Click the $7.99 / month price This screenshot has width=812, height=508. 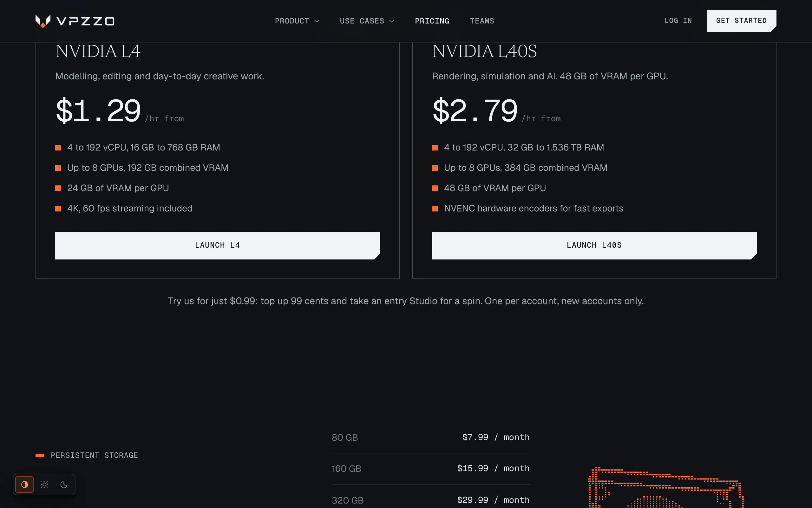point(496,437)
